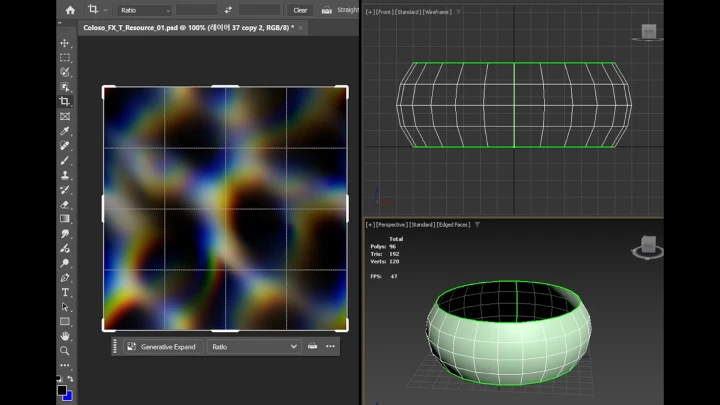720x405 pixels.
Task: Click the blue background color swatch
Action: point(68,395)
